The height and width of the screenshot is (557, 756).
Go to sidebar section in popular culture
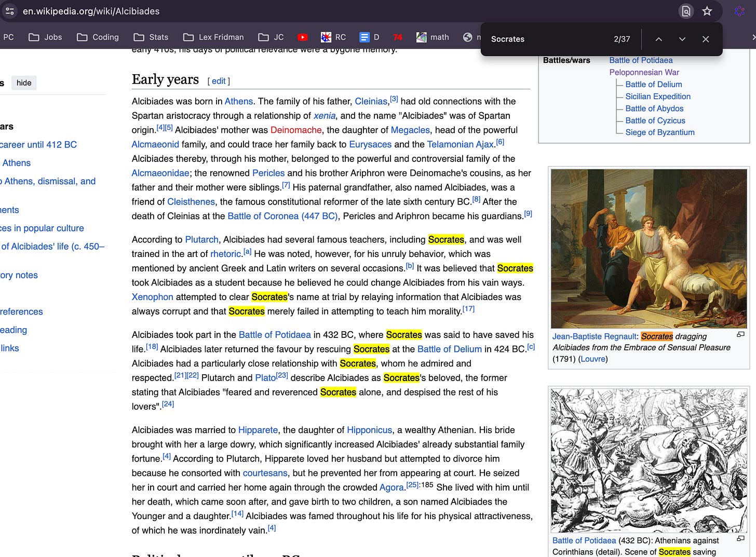(x=42, y=228)
